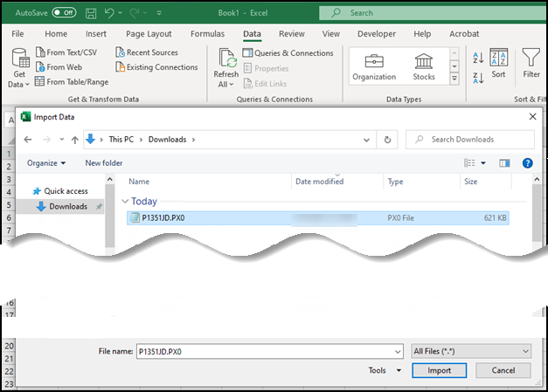This screenshot has width=548, height=392.
Task: Click the Search Downloads field
Action: point(470,140)
